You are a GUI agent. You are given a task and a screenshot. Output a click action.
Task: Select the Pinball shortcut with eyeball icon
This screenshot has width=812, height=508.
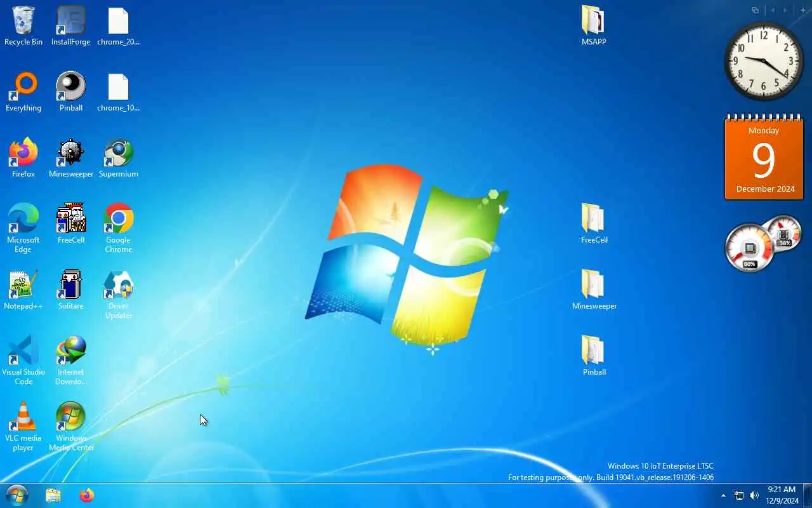coord(70,92)
